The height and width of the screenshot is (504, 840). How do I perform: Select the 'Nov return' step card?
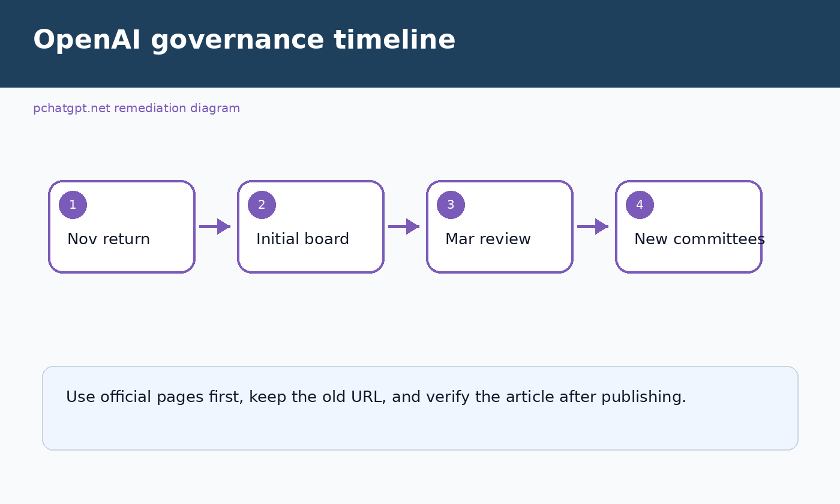click(x=122, y=227)
